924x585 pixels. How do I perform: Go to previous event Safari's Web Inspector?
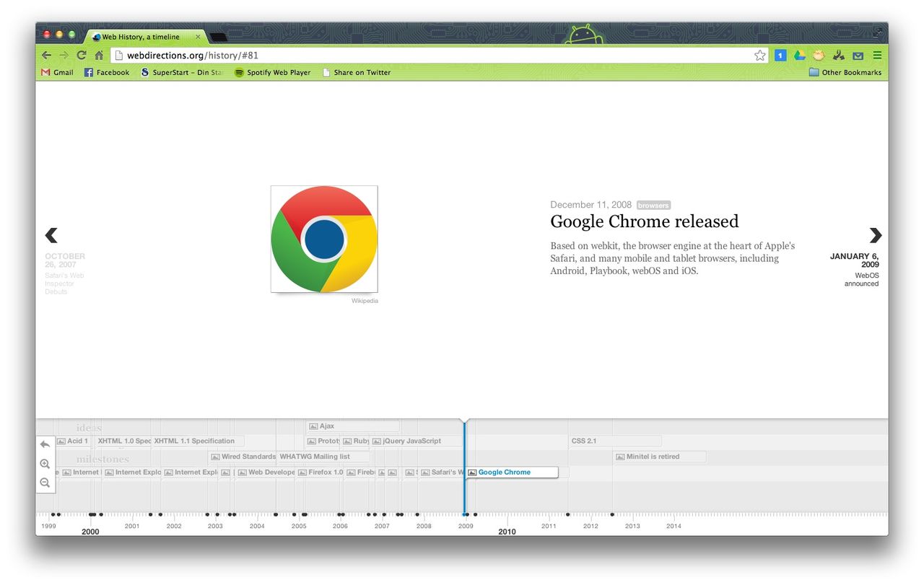point(51,235)
